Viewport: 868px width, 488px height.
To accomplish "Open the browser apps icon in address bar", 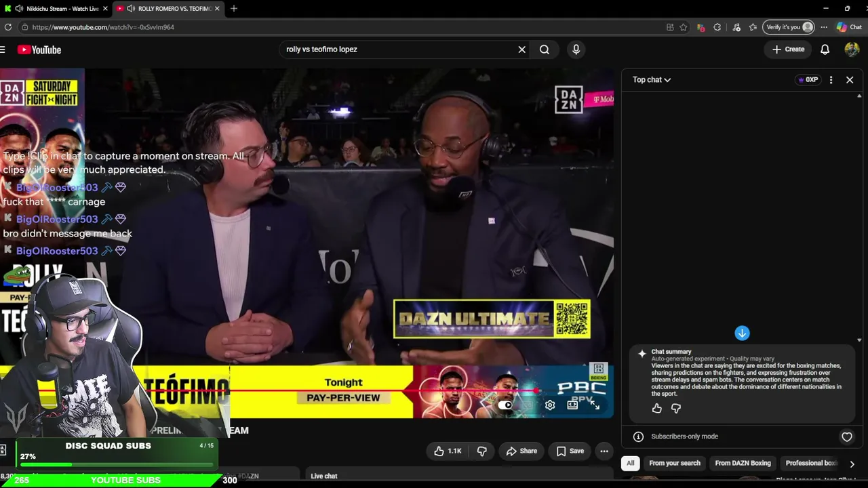I will [x=670, y=27].
